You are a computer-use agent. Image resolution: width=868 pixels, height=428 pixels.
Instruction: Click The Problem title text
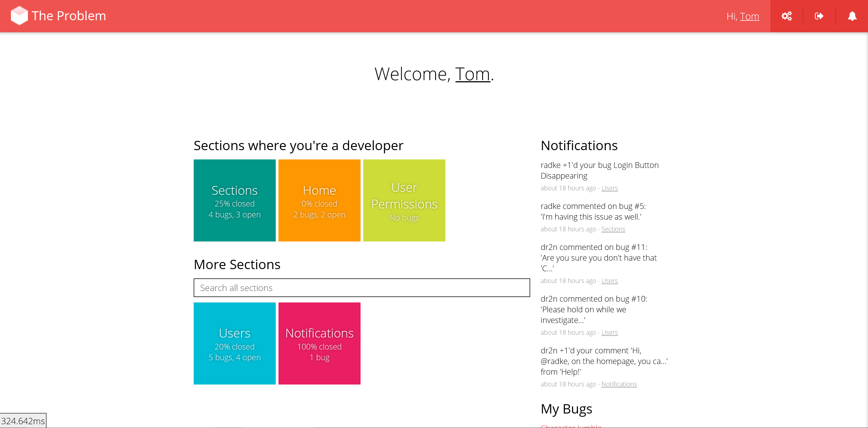click(69, 16)
